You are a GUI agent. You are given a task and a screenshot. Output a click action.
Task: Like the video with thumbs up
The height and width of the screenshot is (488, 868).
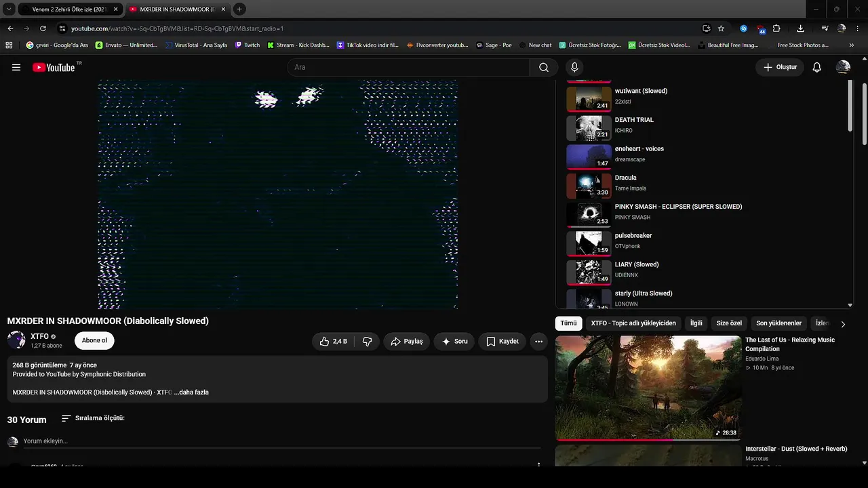click(334, 342)
